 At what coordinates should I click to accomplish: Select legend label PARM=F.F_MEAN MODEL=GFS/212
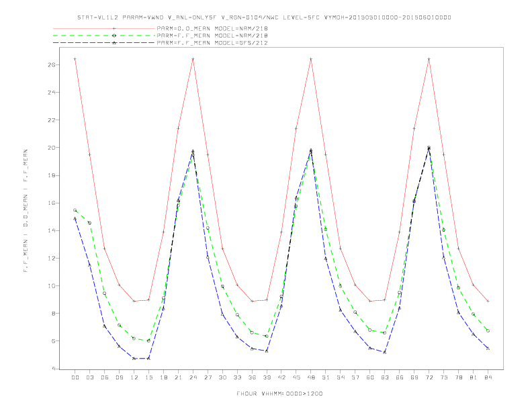(212, 43)
